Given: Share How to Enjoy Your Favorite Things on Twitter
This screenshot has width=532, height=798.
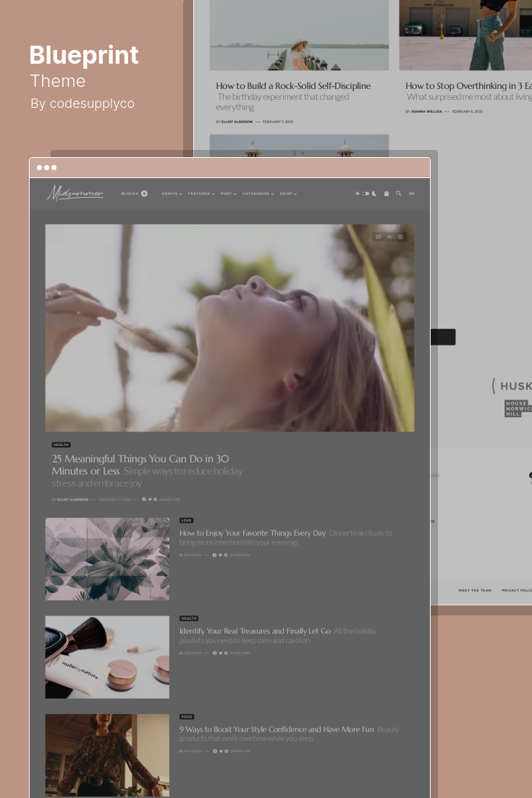Looking at the screenshot, I should [x=220, y=555].
